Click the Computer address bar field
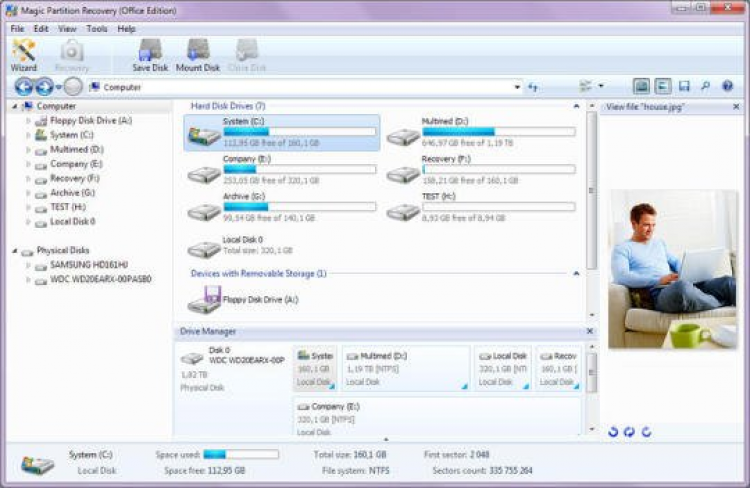Image resolution: width=750 pixels, height=488 pixels. click(306, 87)
